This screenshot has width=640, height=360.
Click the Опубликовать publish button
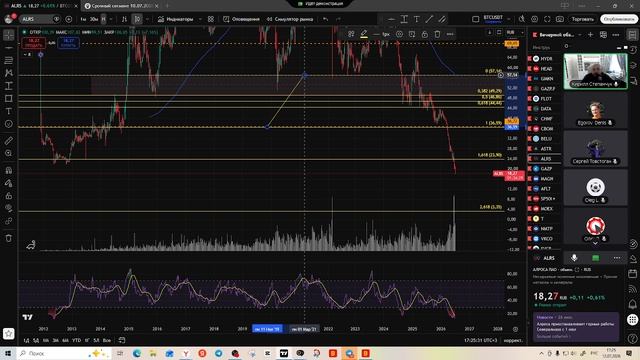tap(619, 19)
